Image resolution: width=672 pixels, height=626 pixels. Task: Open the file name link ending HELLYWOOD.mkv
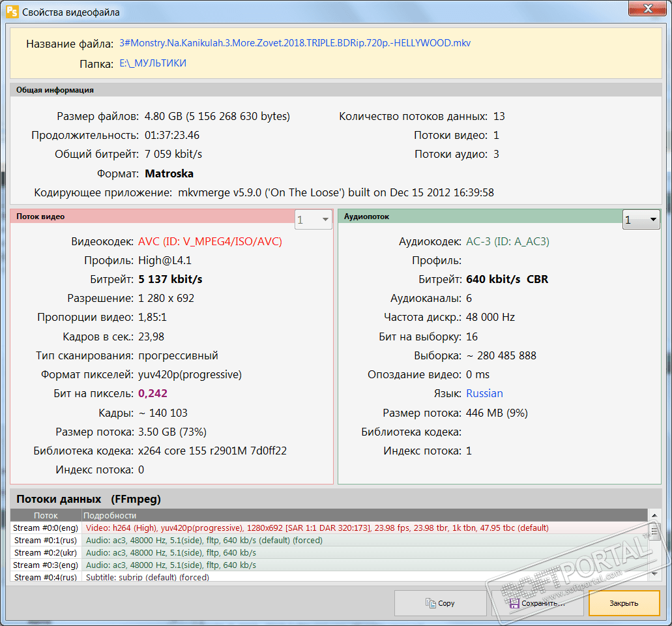pyautogui.click(x=295, y=43)
